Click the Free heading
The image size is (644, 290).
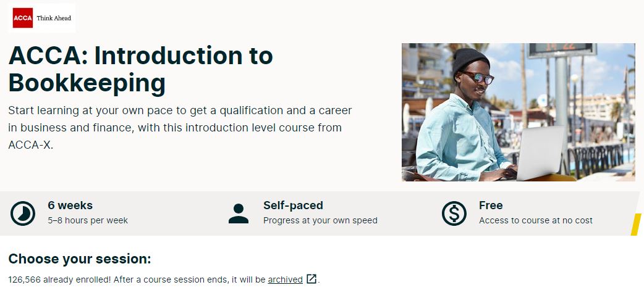click(x=491, y=205)
